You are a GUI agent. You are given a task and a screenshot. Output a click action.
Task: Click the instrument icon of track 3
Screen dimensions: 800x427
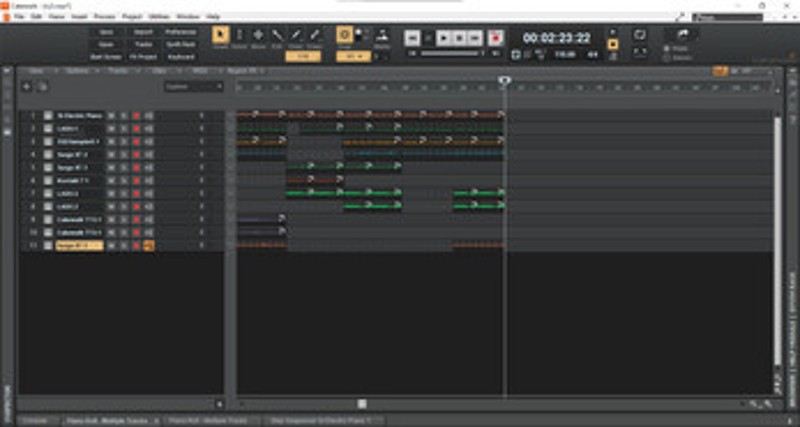click(47, 142)
